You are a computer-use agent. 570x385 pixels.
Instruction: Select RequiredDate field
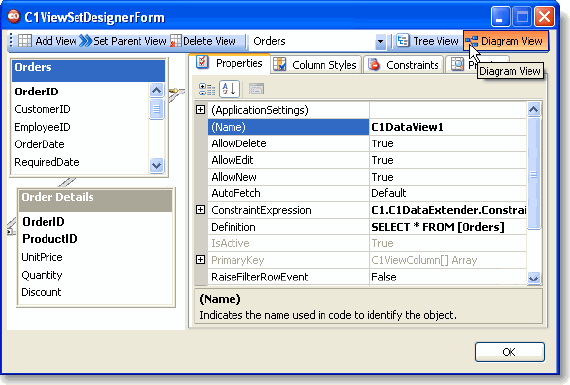pos(47,162)
